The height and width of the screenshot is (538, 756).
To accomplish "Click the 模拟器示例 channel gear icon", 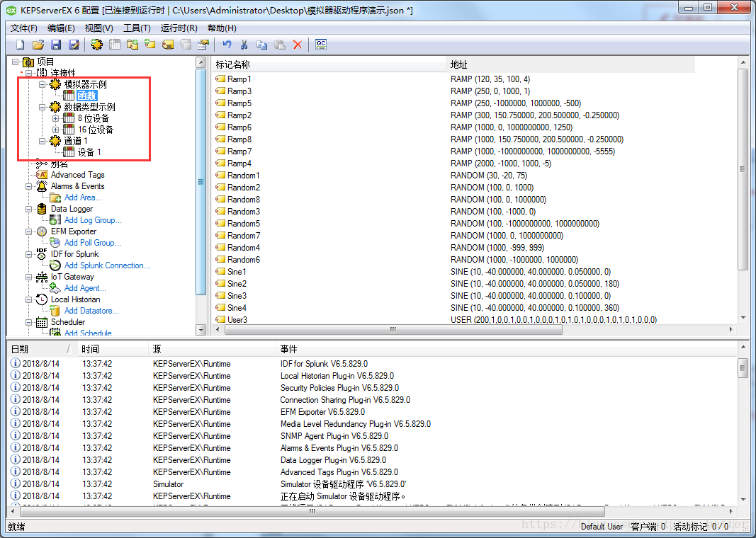I will pyautogui.click(x=55, y=84).
